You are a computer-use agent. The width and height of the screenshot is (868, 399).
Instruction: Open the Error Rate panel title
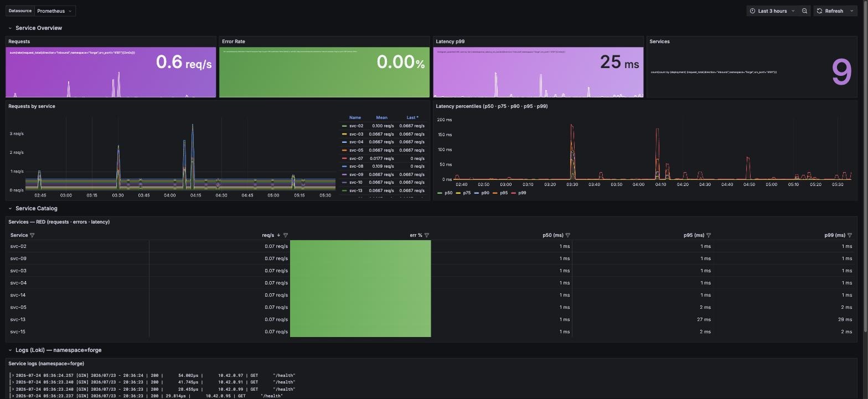point(234,42)
